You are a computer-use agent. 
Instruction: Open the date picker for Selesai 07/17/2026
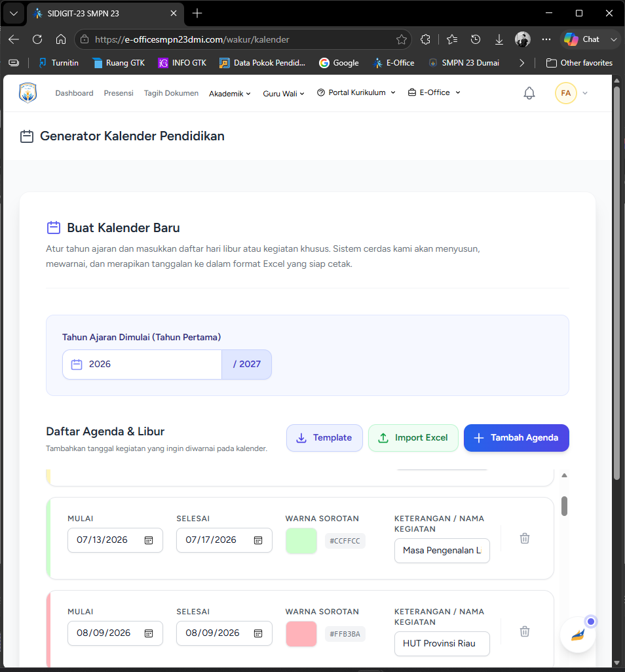pos(258,540)
